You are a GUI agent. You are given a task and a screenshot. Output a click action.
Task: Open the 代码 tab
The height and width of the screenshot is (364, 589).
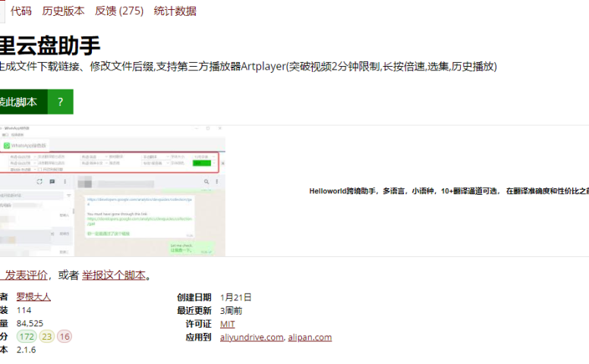click(21, 11)
